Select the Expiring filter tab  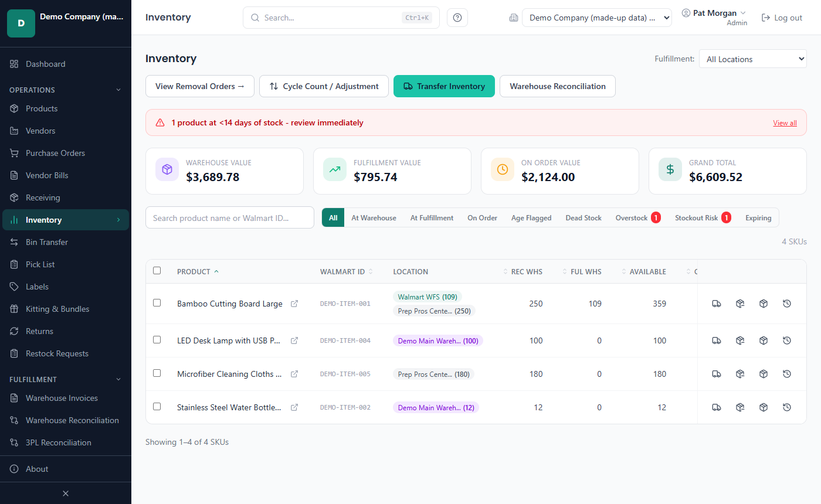click(x=758, y=218)
